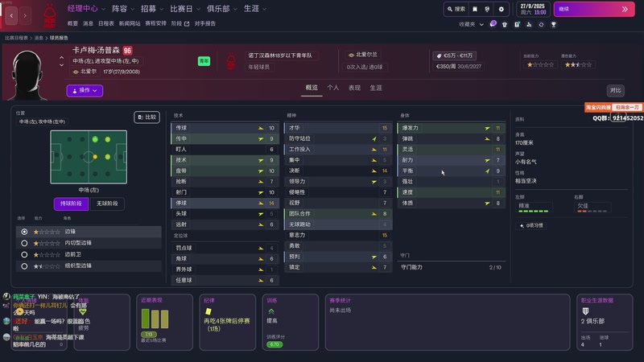Select the 内切型边锋 role radio button
This screenshot has height=362, width=644.
24,243
